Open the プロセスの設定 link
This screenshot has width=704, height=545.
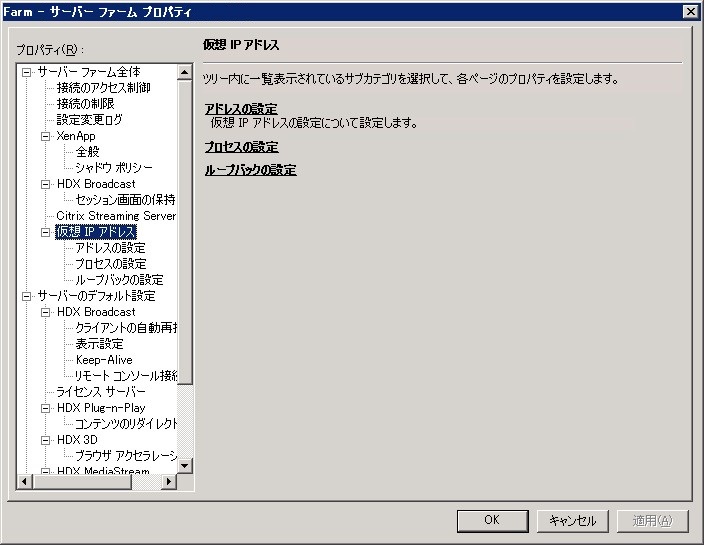point(242,147)
